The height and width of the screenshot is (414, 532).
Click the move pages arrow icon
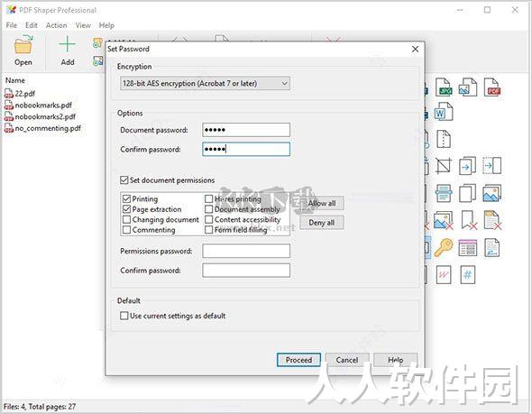(468, 166)
